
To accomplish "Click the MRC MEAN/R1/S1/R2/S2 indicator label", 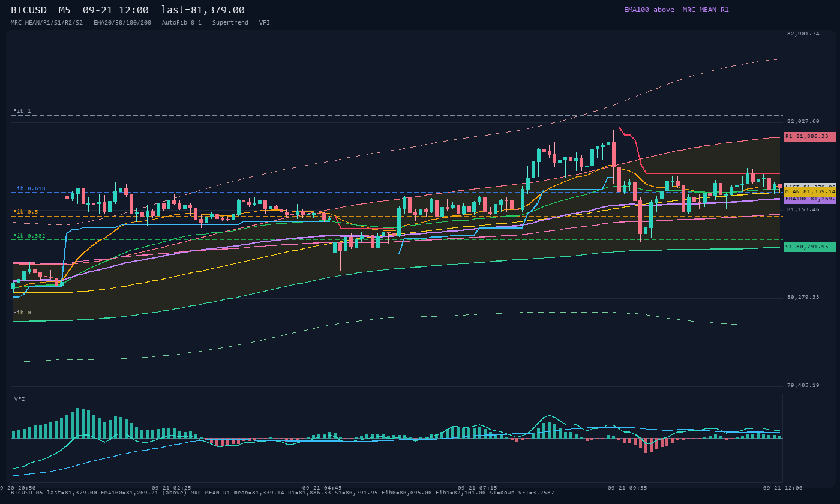I will click(x=47, y=22).
